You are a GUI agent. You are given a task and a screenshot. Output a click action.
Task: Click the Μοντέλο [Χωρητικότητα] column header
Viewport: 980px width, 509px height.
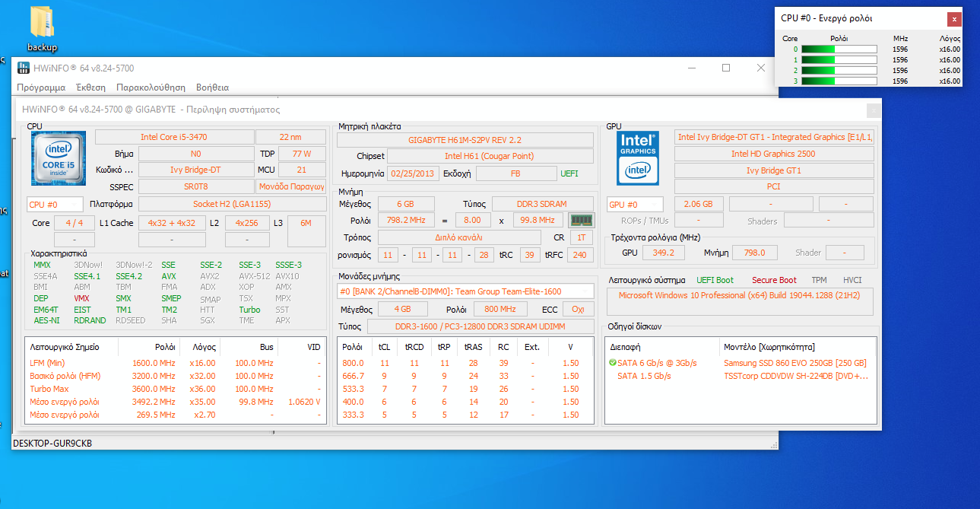tap(797, 346)
